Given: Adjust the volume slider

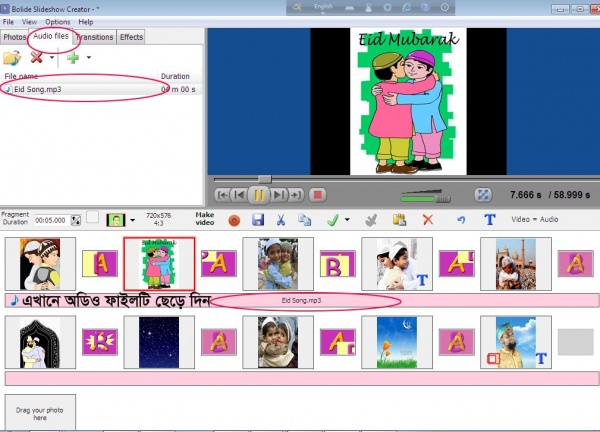Looking at the screenshot, I should coord(425,197).
